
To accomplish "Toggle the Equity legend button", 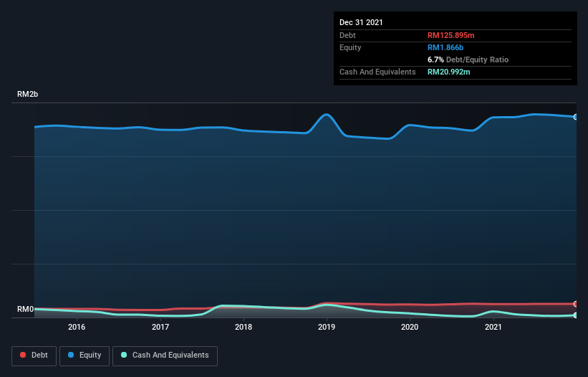I will coord(85,355).
